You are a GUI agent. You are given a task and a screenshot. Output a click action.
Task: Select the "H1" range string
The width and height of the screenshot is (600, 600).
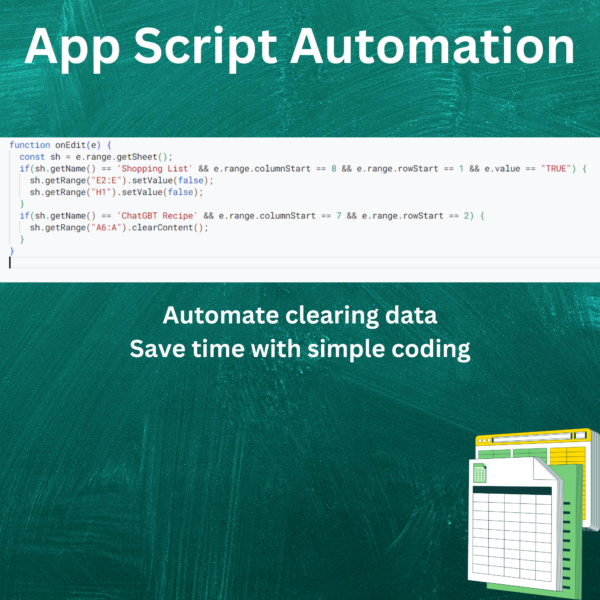click(101, 192)
